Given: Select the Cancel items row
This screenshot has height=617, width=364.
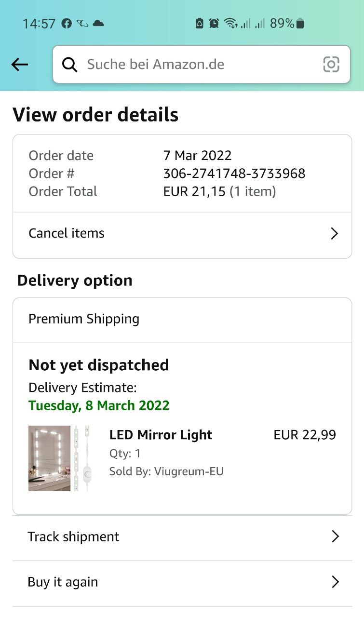Looking at the screenshot, I should pyautogui.click(x=182, y=234).
